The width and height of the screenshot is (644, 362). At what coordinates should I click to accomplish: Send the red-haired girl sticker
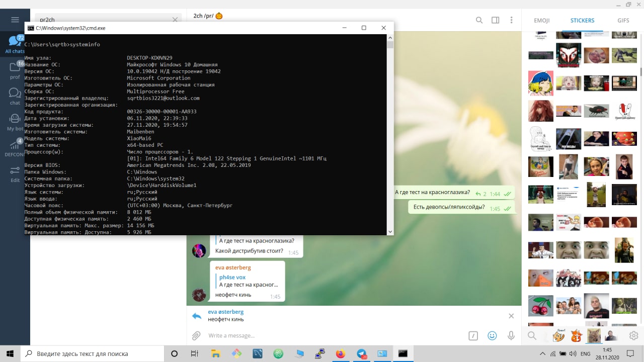pyautogui.click(x=541, y=111)
